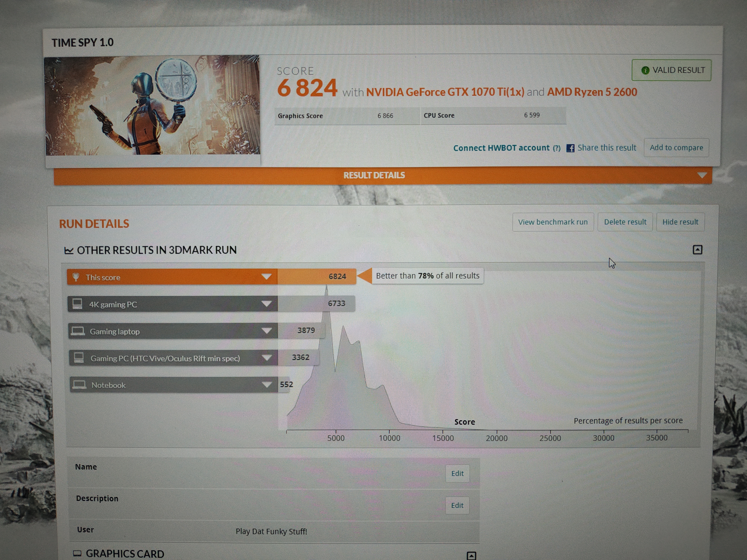This screenshot has height=560, width=747.
Task: Click Edit button for Name
Action: click(x=457, y=474)
